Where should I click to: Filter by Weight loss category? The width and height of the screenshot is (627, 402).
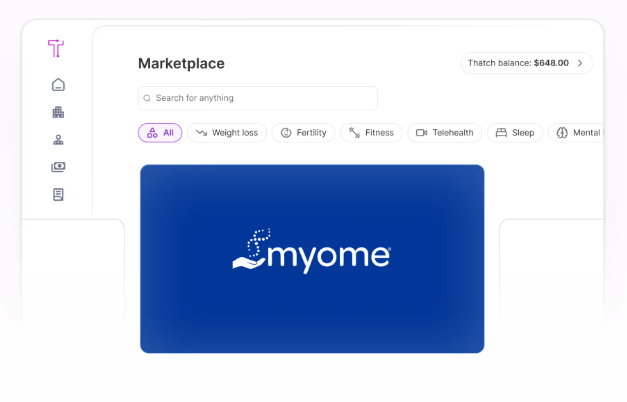227,133
